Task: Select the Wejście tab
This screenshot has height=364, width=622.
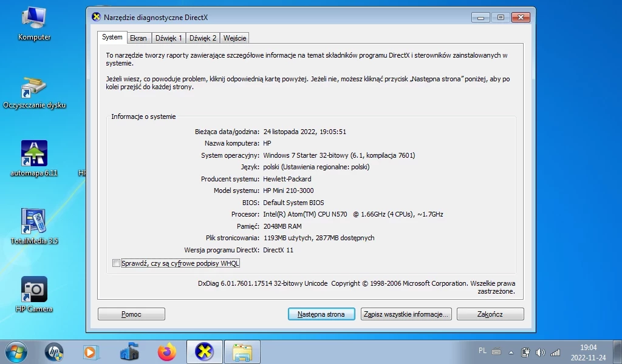Action: (234, 38)
